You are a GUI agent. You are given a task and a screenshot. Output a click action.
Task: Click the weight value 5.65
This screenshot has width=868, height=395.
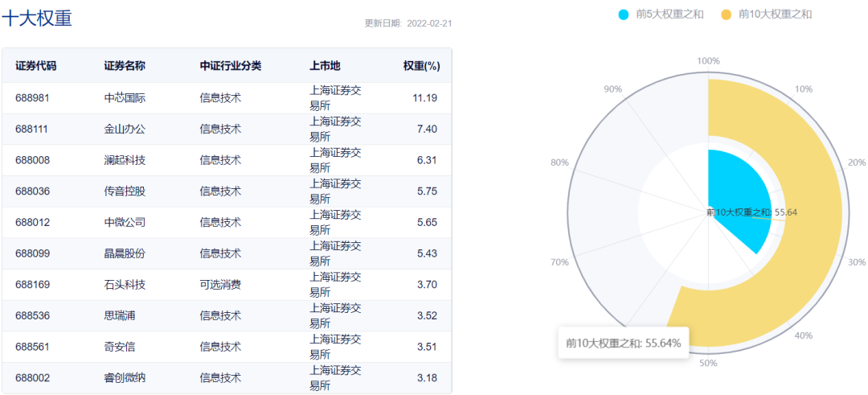428,222
